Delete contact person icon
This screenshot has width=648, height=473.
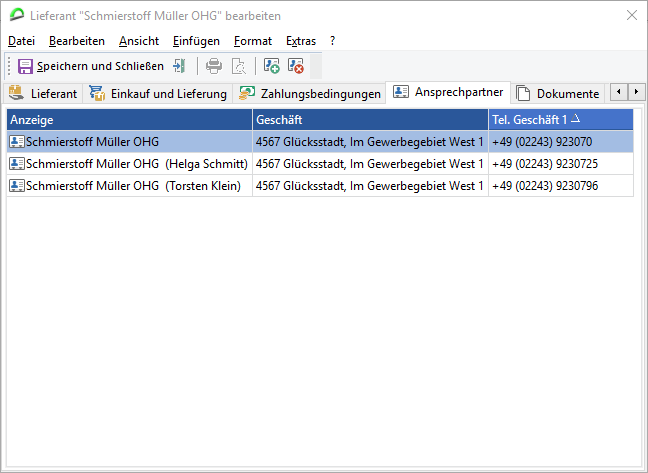[x=296, y=66]
